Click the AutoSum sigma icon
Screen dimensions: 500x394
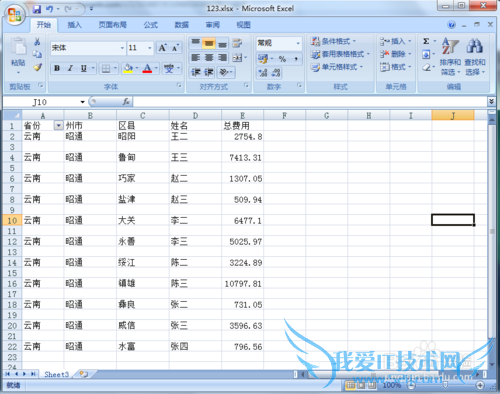[426, 41]
